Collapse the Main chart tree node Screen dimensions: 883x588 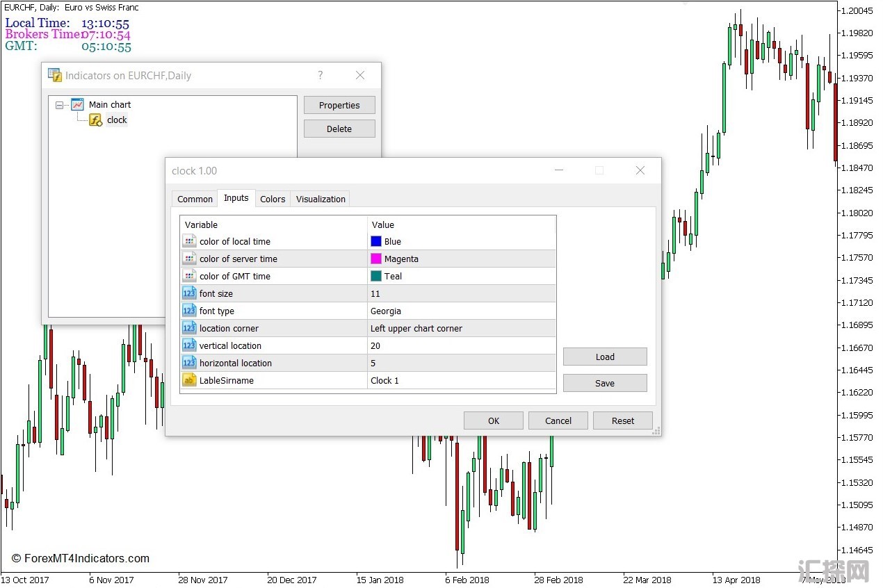tap(60, 105)
